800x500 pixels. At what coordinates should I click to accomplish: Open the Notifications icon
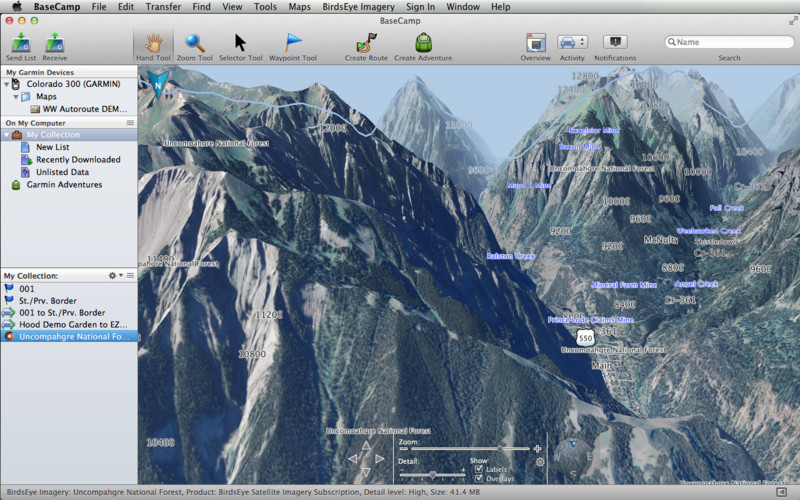(x=615, y=41)
